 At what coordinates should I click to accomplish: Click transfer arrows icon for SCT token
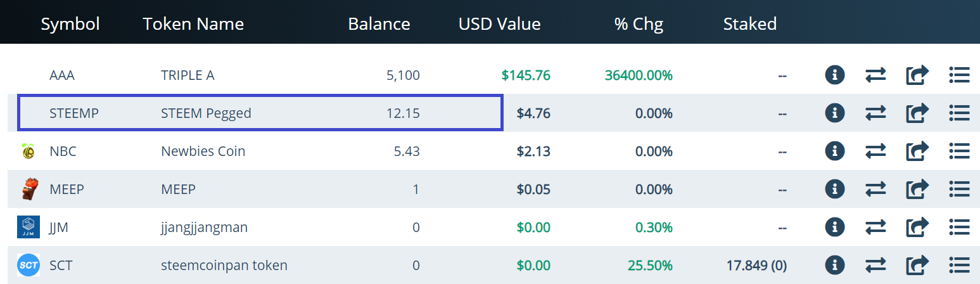pyautogui.click(x=875, y=265)
